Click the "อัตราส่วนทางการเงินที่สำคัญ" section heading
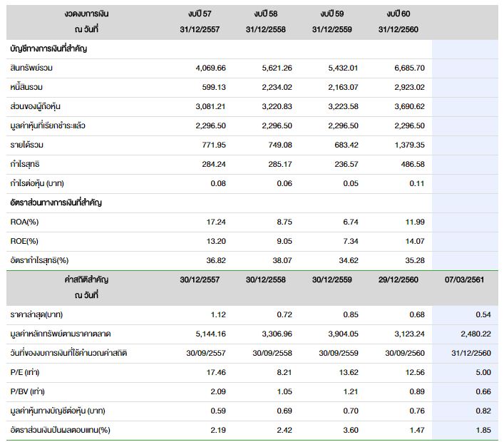This screenshot has height=442, width=504. (x=56, y=202)
